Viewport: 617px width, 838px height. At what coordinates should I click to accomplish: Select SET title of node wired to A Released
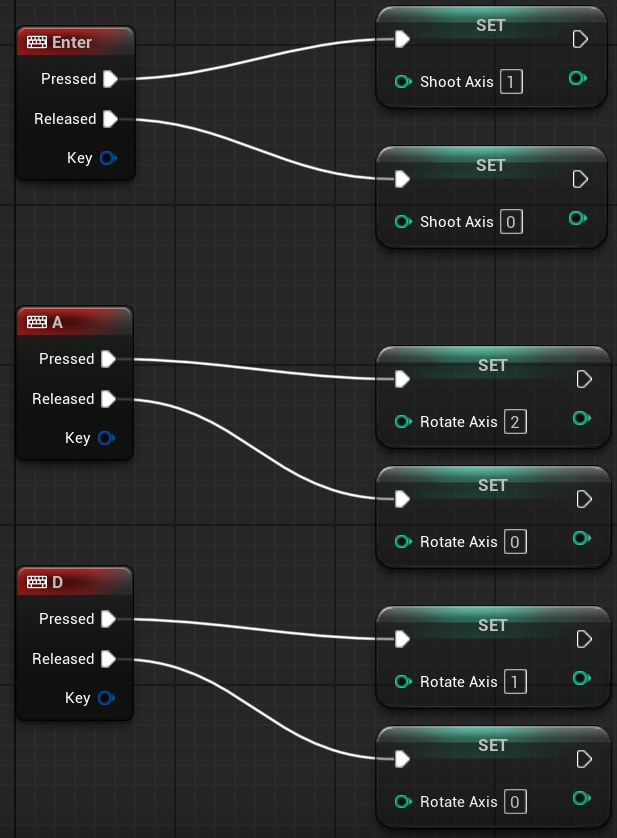click(x=492, y=485)
